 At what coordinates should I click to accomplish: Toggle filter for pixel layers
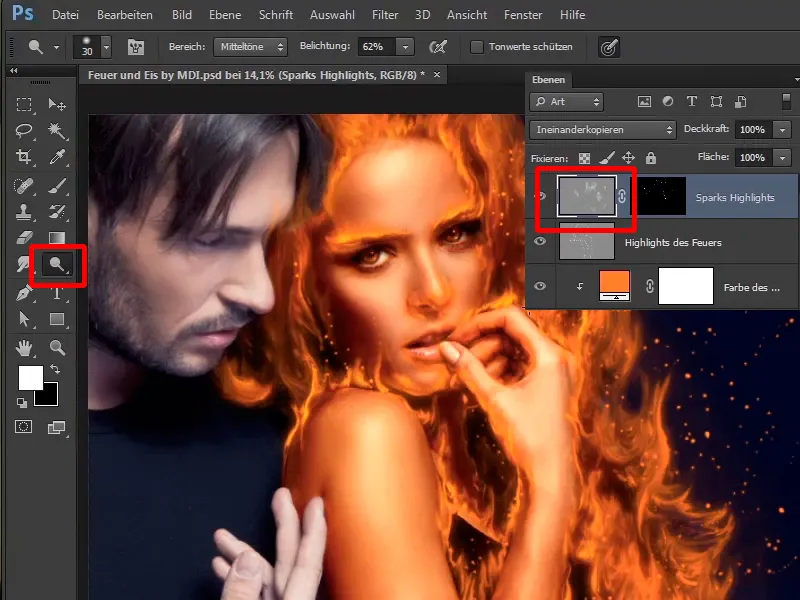coord(644,102)
